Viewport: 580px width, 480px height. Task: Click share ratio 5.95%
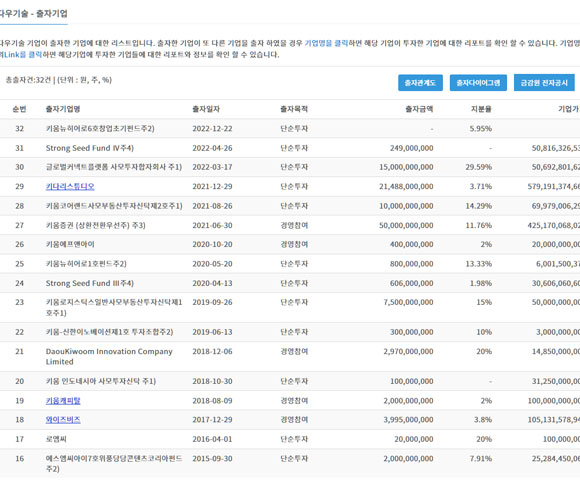(x=481, y=129)
